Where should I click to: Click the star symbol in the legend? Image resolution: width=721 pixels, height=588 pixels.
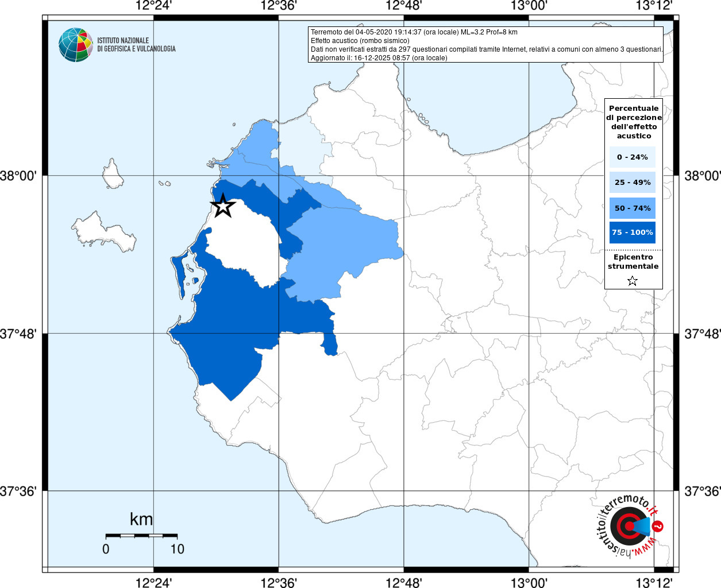pos(633,281)
